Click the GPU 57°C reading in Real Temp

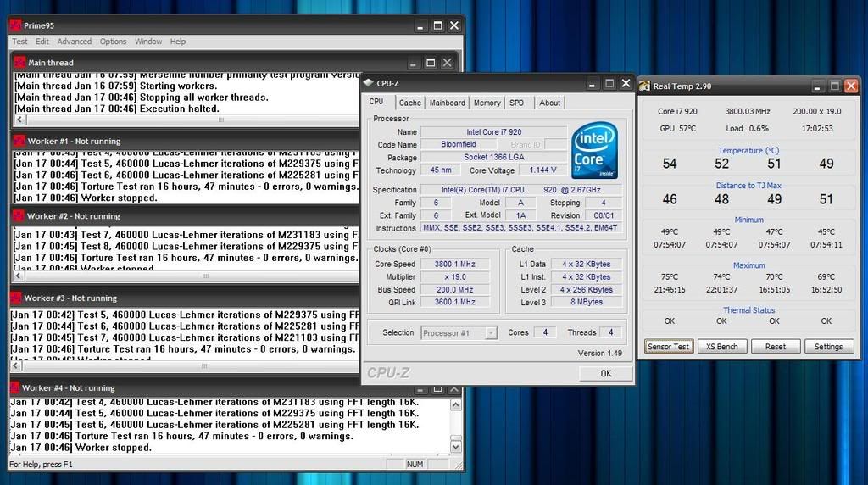click(677, 128)
